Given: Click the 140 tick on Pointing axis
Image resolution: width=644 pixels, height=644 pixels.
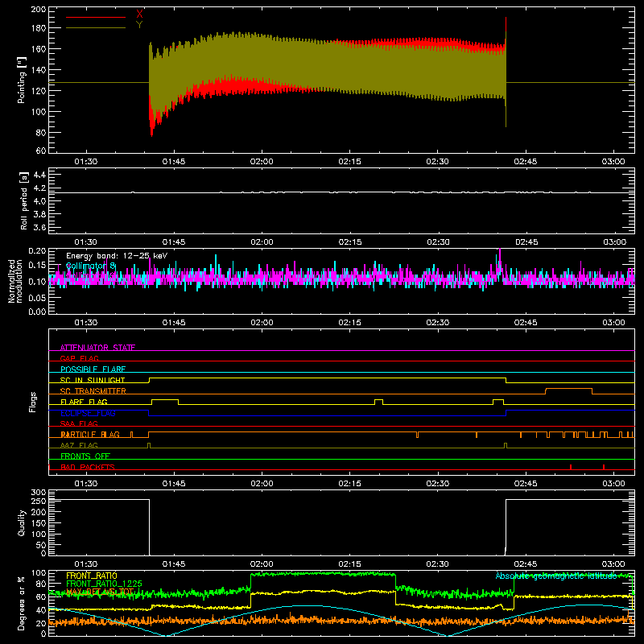Looking at the screenshot, I should (x=38, y=70).
